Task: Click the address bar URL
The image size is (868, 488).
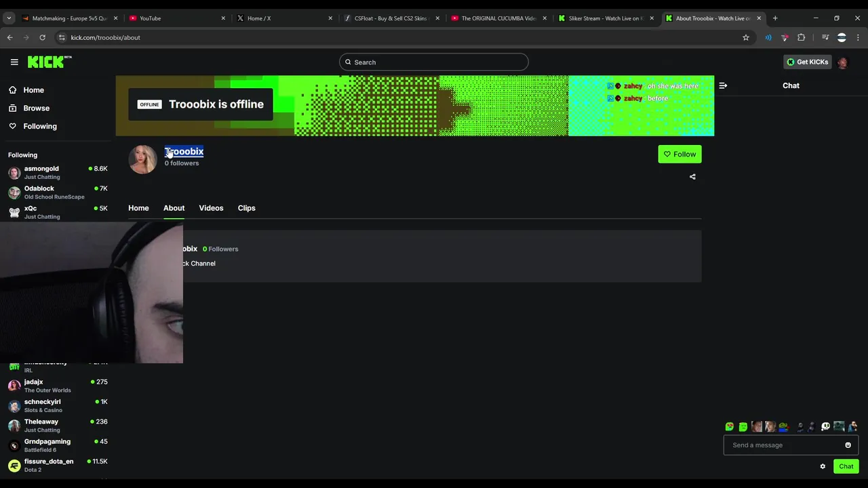Action: pos(105,37)
